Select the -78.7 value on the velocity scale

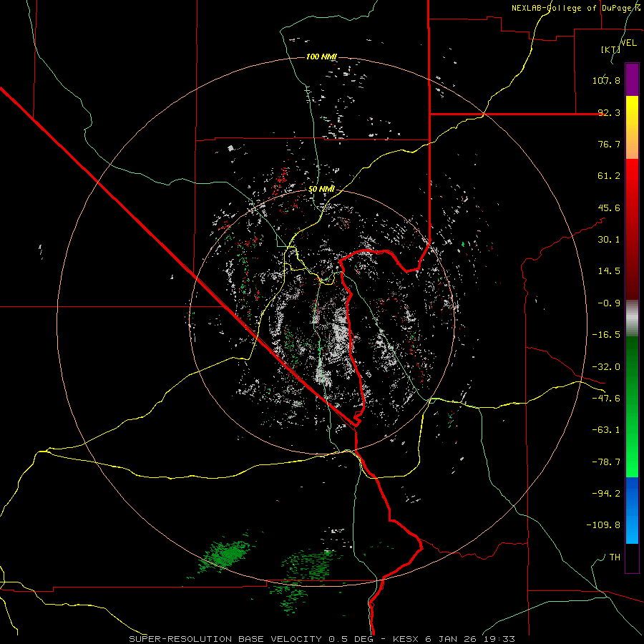606,462
